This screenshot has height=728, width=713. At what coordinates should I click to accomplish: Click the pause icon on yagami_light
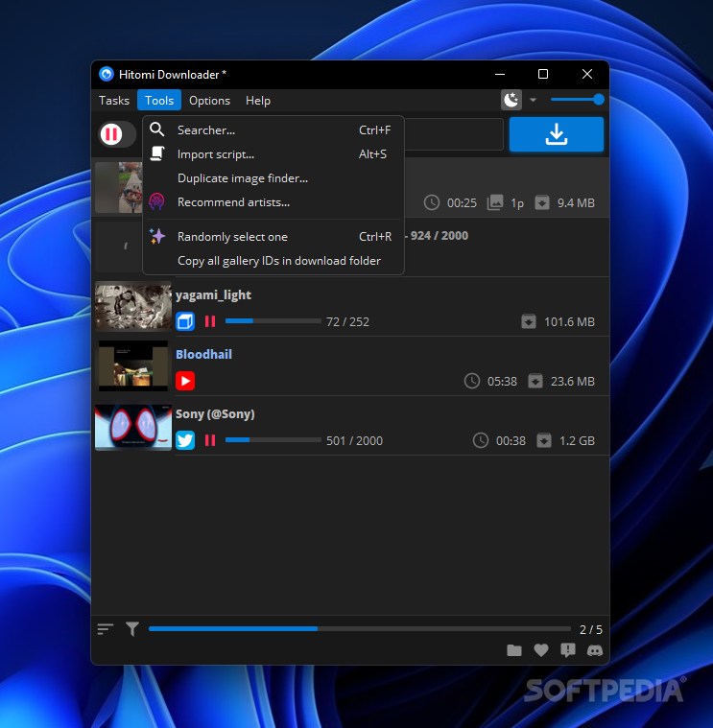[x=210, y=321]
